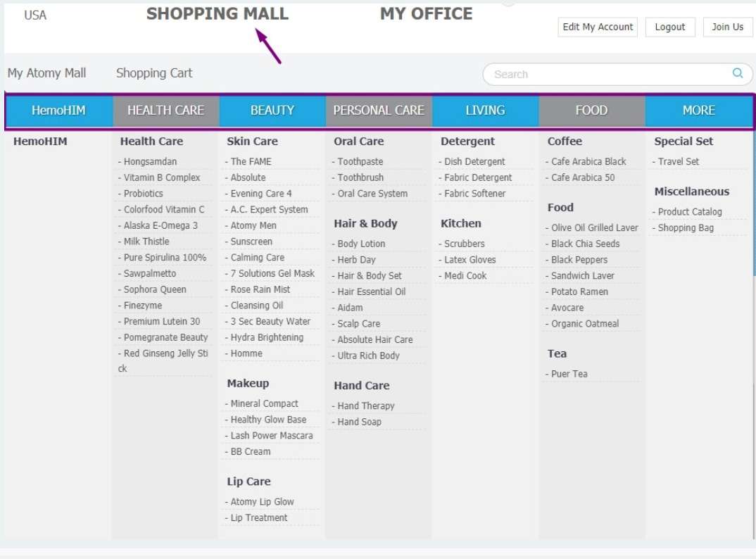756x559 pixels.
Task: Open Premium Lutein 30 link
Action: click(x=161, y=321)
